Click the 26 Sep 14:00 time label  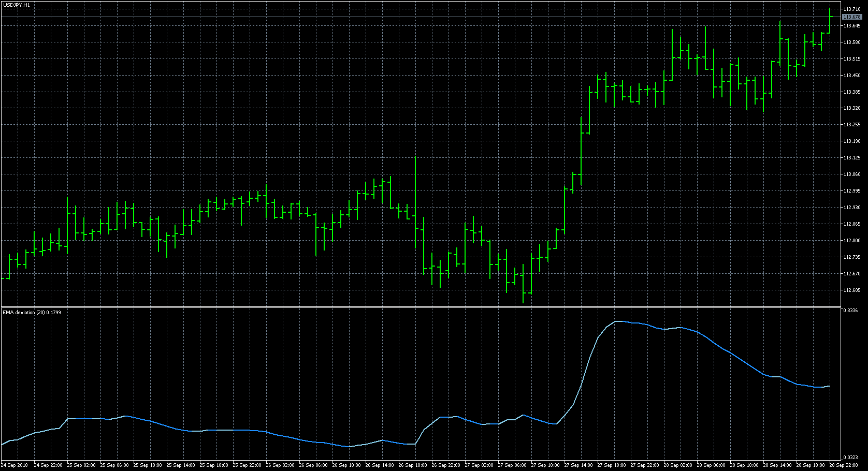(380, 465)
